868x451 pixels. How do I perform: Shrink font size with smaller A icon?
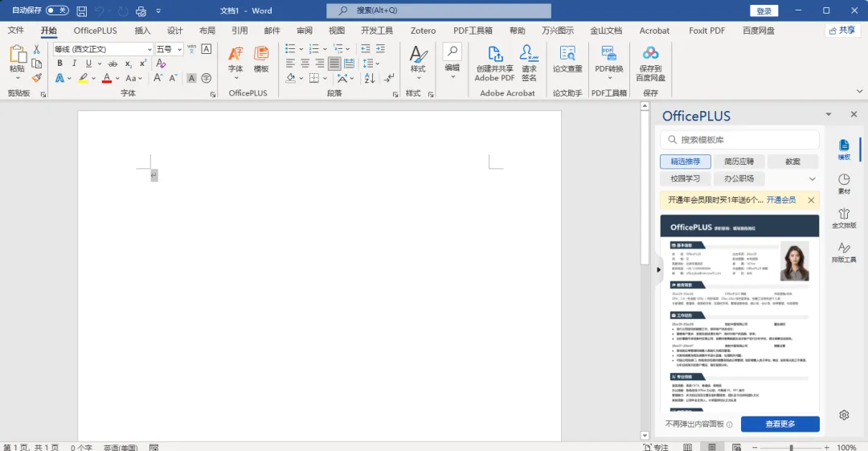click(174, 78)
